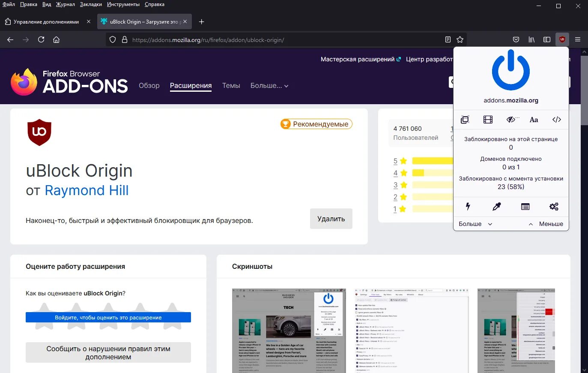Disable remote fonts with the Aa icon
Viewport: 588px width, 373px height.
pyautogui.click(x=534, y=120)
